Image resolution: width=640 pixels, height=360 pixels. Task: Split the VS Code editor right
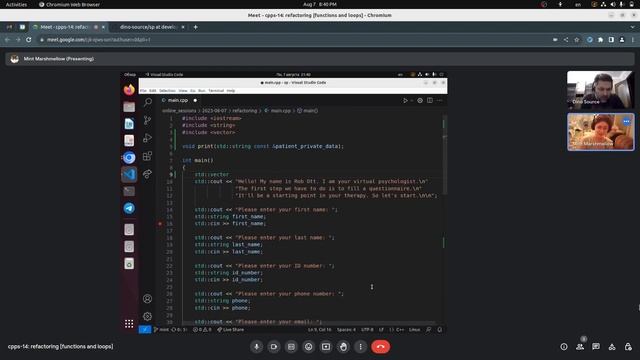pos(430,100)
